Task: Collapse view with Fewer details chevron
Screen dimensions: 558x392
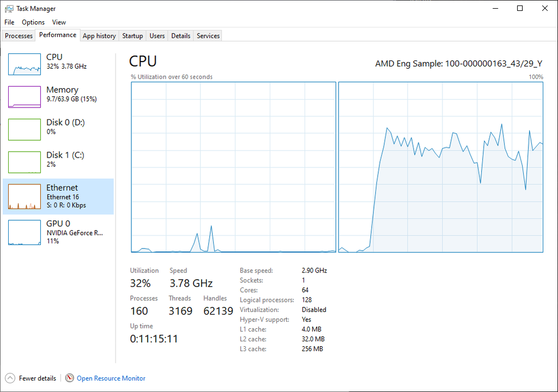Action: click(x=10, y=378)
